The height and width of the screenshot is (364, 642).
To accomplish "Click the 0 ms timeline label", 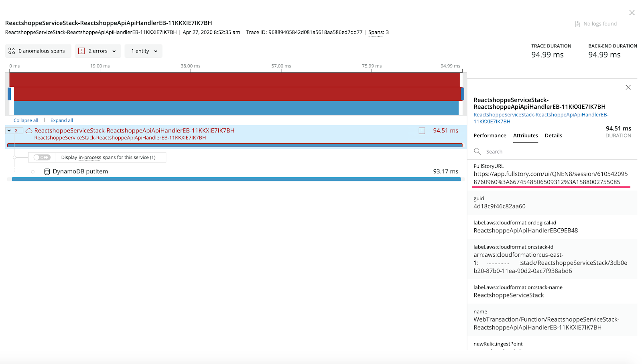I will pyautogui.click(x=15, y=66).
